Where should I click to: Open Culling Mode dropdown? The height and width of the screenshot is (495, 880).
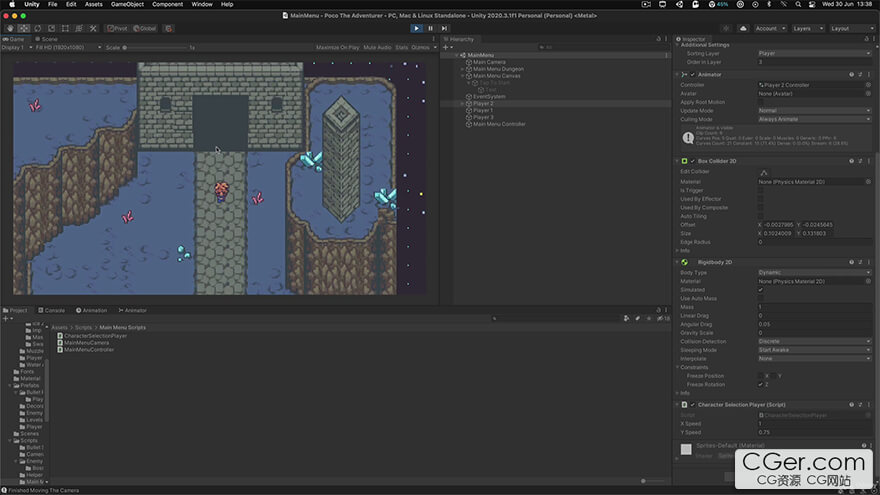[x=814, y=120]
